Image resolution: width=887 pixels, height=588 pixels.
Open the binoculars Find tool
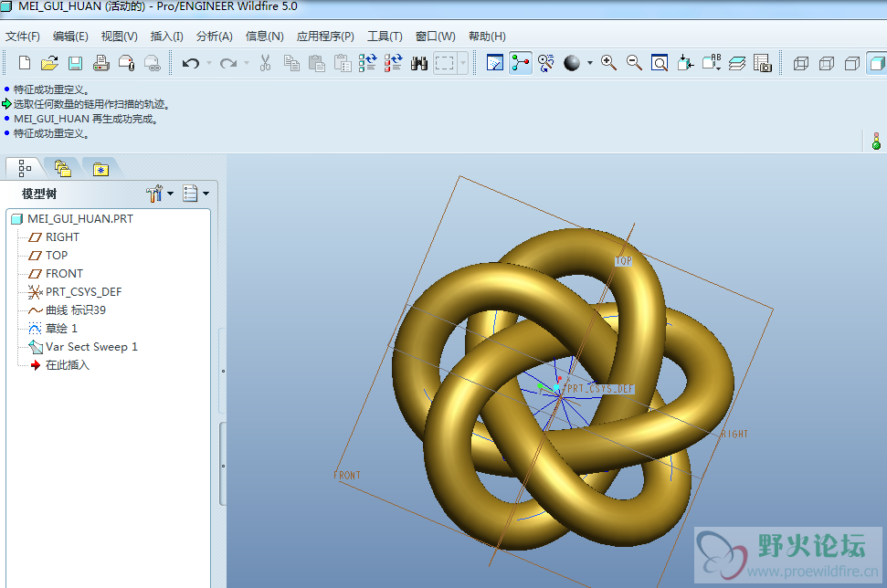[x=419, y=63]
